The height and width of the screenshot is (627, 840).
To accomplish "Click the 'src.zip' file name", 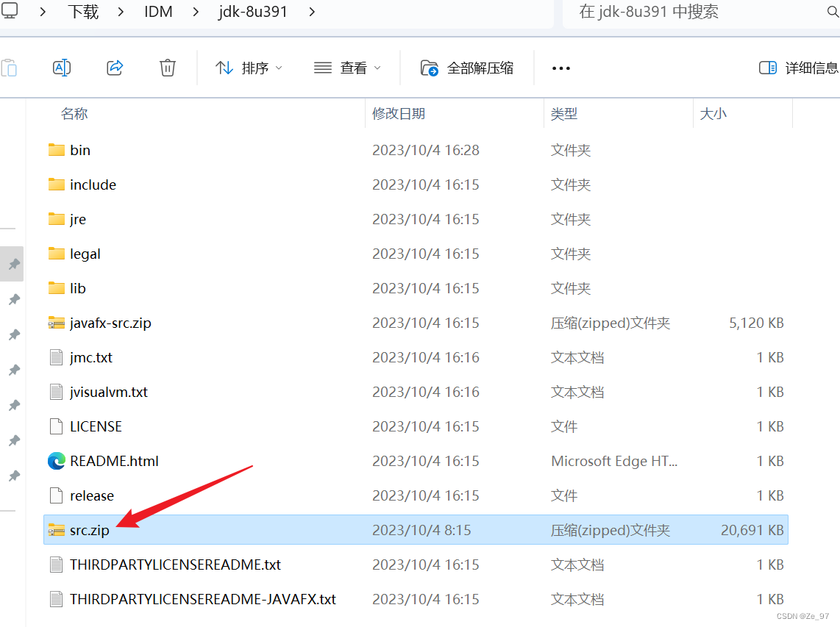I will click(x=90, y=530).
